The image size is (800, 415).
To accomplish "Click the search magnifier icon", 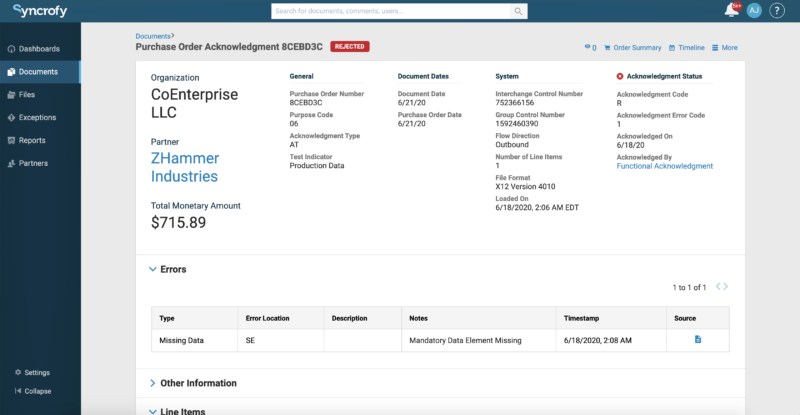I will [x=519, y=11].
